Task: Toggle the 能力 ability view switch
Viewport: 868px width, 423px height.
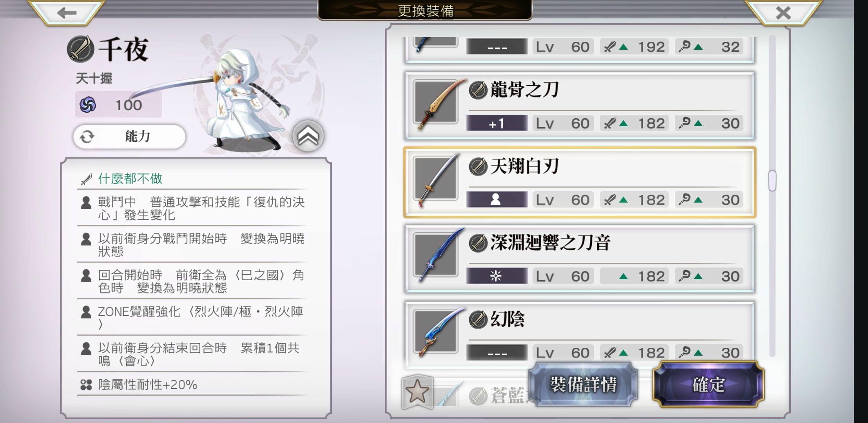Action: click(129, 137)
